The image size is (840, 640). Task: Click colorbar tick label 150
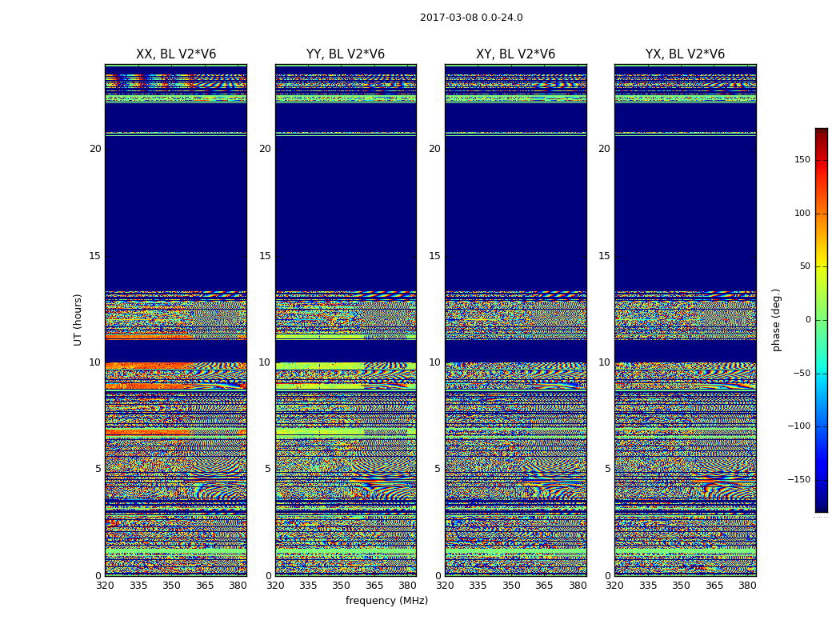(802, 159)
